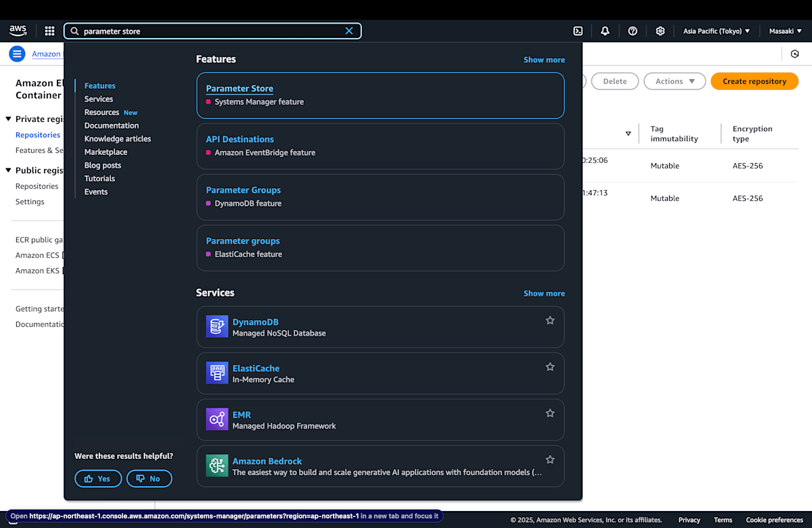Click the DynamoDB service icon
This screenshot has width=812, height=528.
[217, 327]
